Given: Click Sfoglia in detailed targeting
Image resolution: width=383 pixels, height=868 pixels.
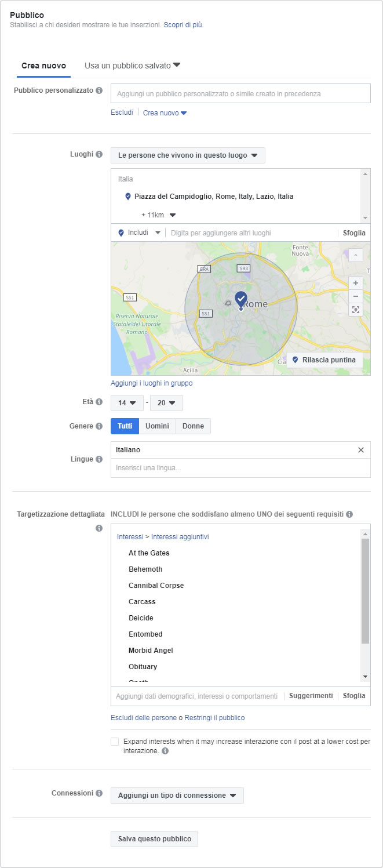Looking at the screenshot, I should 354,696.
